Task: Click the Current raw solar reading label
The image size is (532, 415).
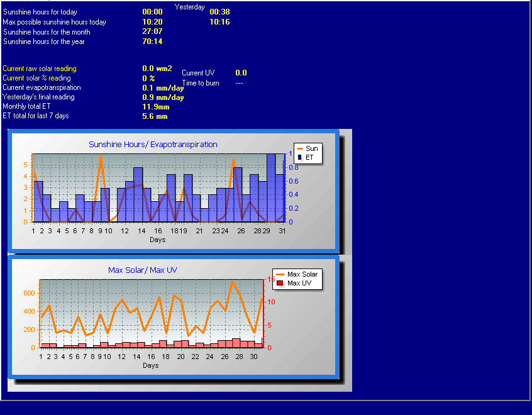Action: [x=40, y=69]
